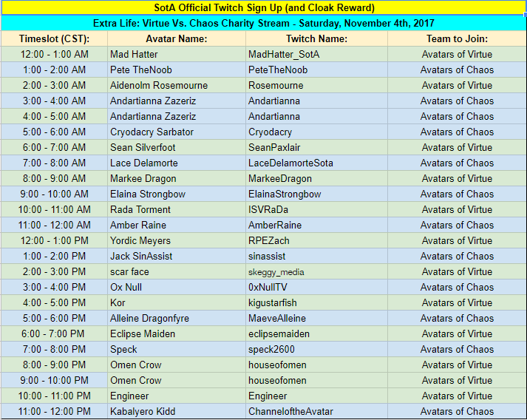The width and height of the screenshot is (527, 420).
Task: Select 'Avatars of Chaos' in the Ox Null row
Action: (457, 287)
